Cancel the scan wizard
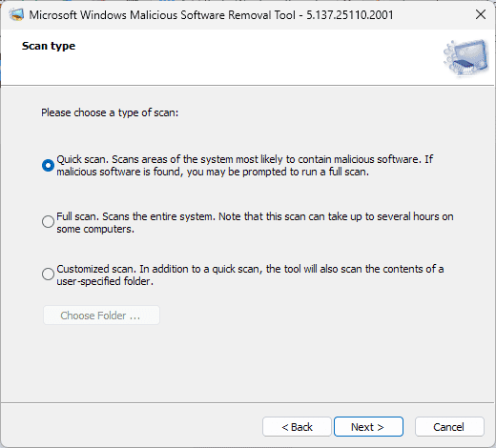Screen dimensions: 496x448 coord(449,427)
